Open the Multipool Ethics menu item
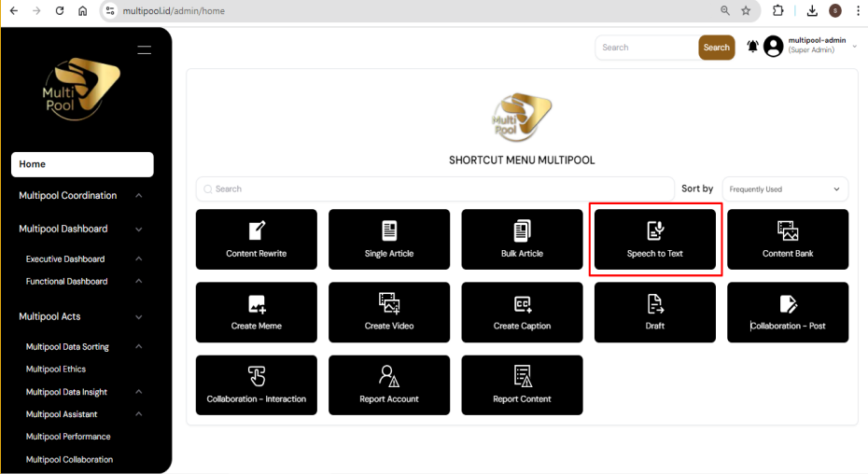The image size is (868, 474). pyautogui.click(x=56, y=369)
